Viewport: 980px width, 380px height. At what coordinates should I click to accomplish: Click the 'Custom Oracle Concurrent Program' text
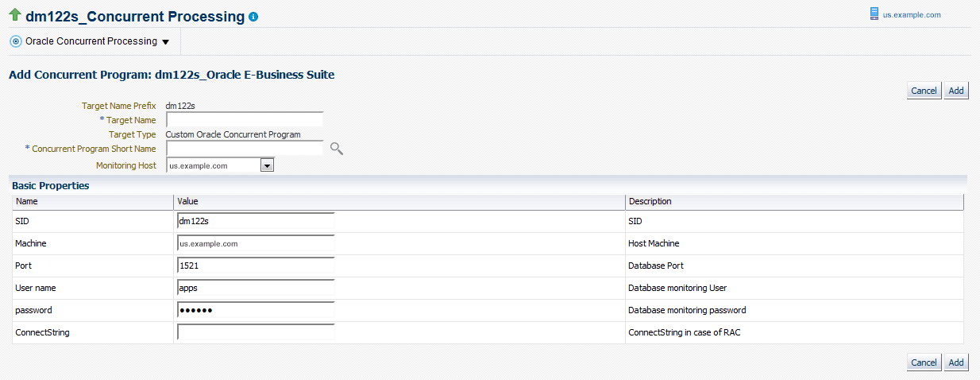tap(233, 134)
